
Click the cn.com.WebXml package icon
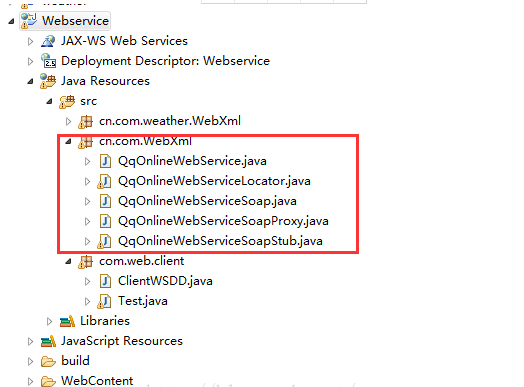coord(86,142)
